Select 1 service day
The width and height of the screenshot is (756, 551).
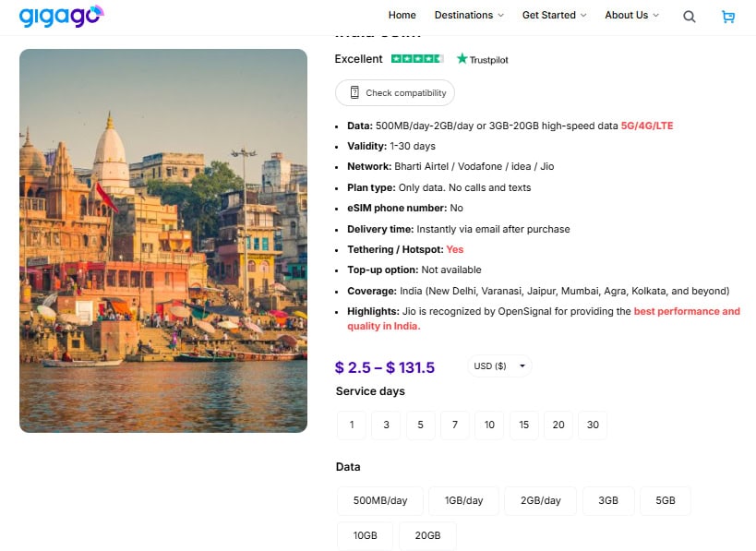pos(352,425)
